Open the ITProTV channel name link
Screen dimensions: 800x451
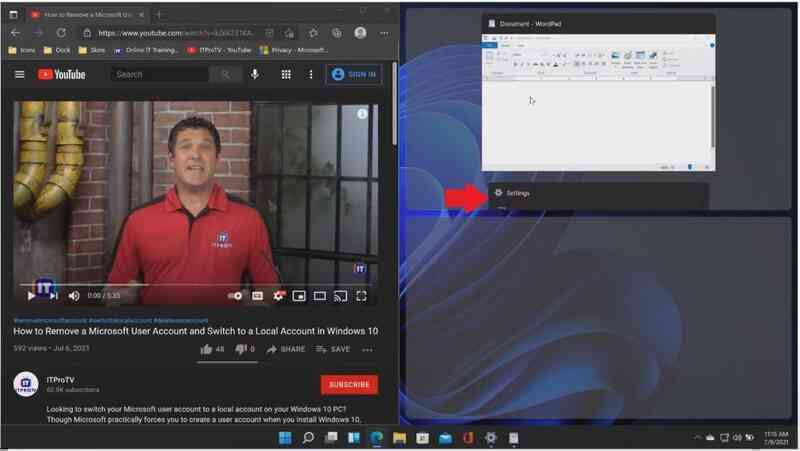pyautogui.click(x=60, y=380)
